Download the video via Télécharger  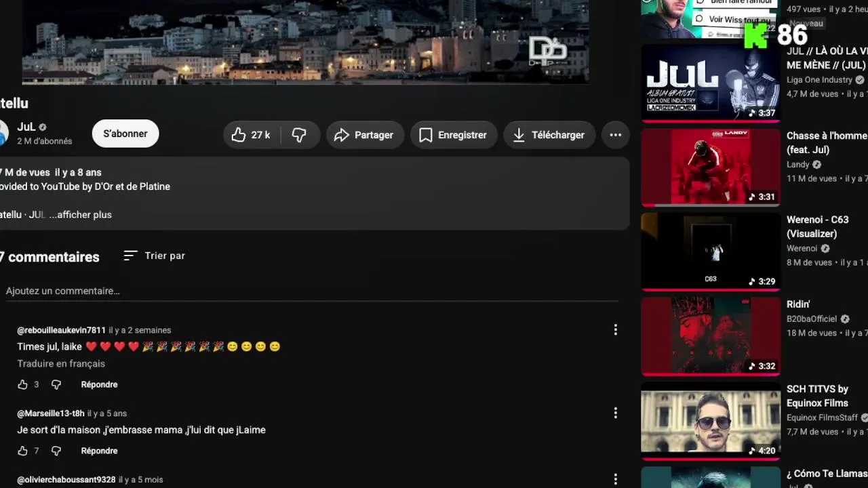549,135
